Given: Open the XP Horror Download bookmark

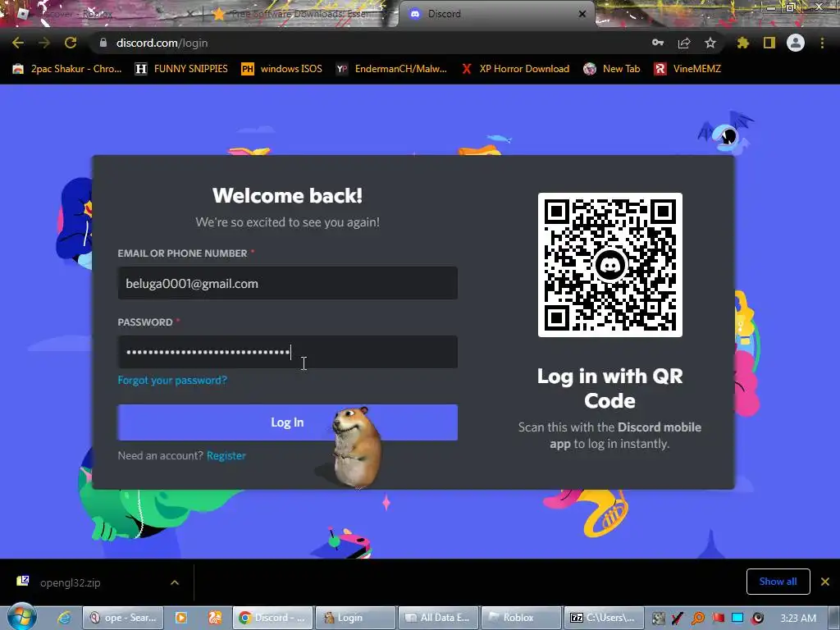Looking at the screenshot, I should coord(515,69).
